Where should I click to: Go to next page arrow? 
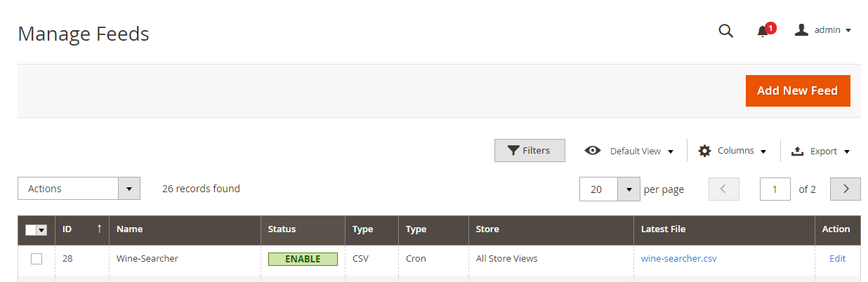pos(846,189)
